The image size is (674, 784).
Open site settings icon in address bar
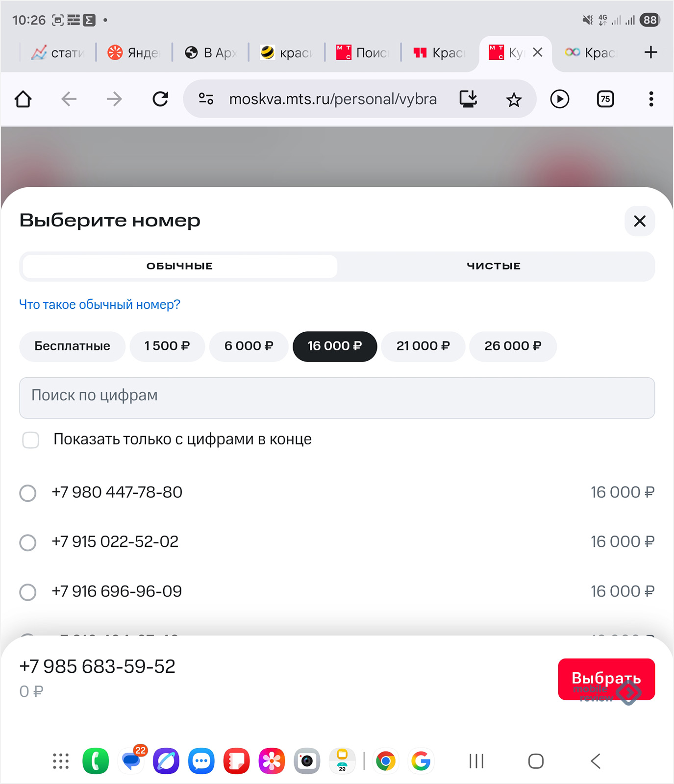coord(206,99)
